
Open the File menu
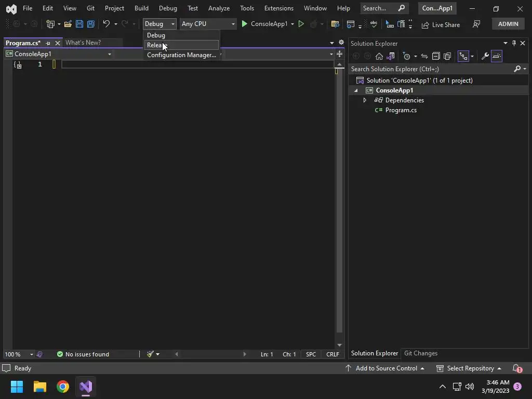(28, 8)
